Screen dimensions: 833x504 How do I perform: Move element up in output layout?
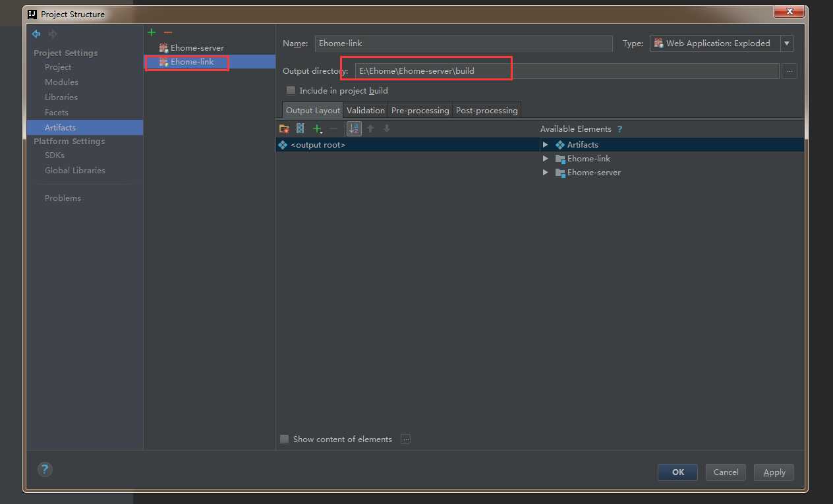pos(370,128)
